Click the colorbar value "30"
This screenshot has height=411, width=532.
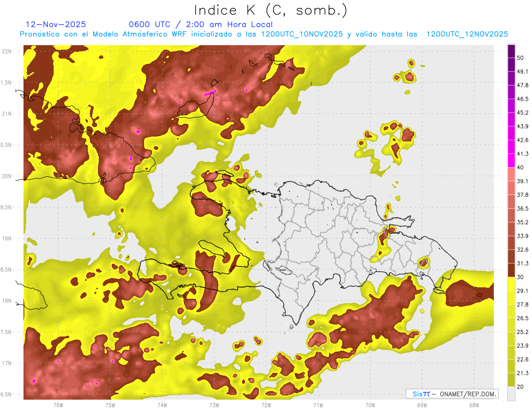520,277
